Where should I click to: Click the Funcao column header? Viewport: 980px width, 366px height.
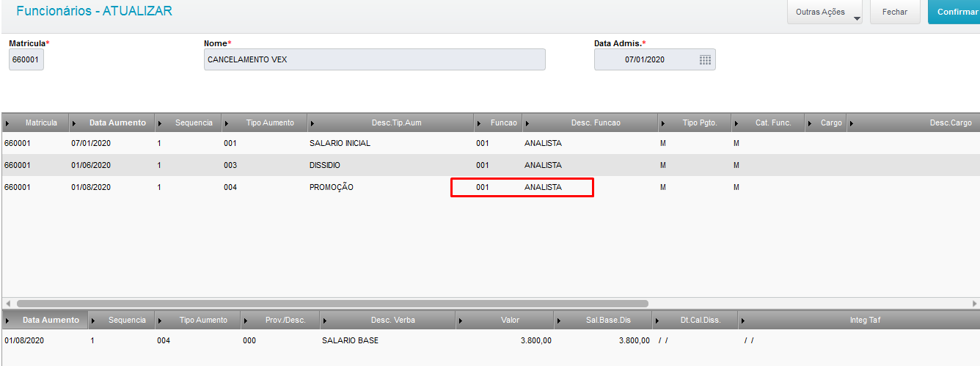pos(497,122)
